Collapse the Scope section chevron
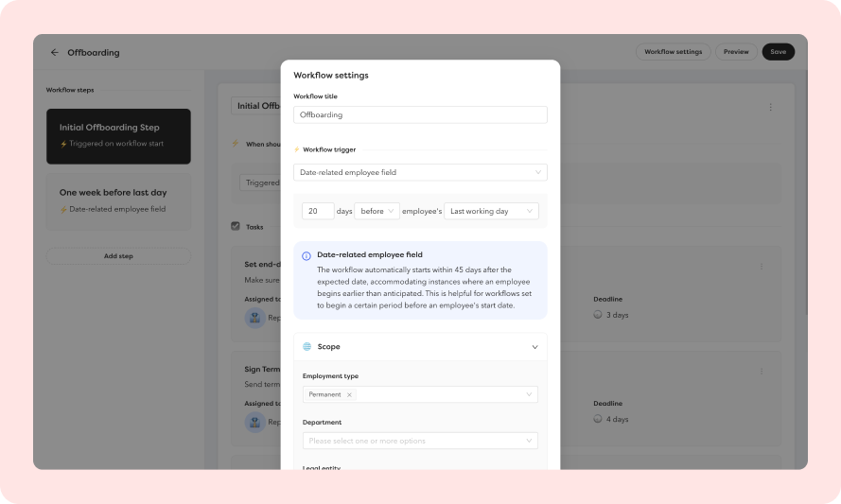The height and width of the screenshot is (504, 841). 534,347
